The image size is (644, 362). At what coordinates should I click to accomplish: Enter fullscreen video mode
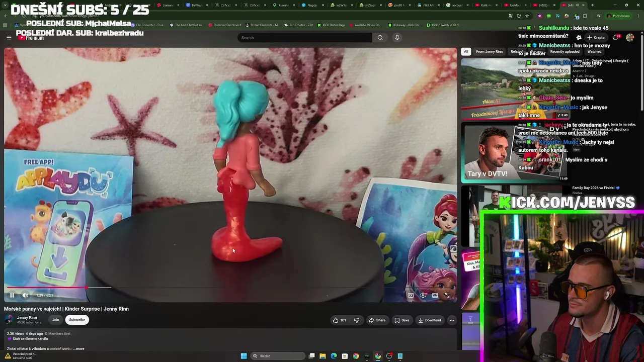[447, 295]
